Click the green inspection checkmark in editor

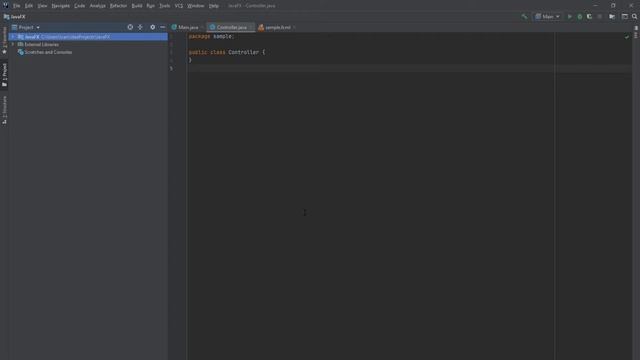(627, 37)
